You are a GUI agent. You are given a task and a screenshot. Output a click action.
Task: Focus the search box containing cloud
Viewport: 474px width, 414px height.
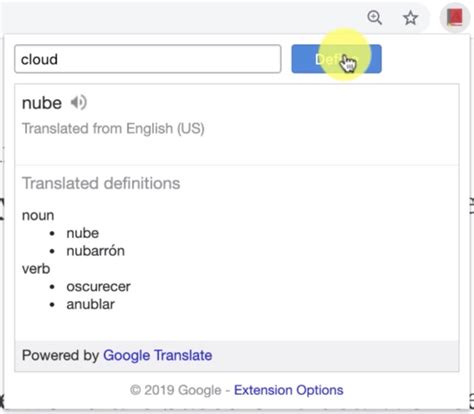pos(148,59)
